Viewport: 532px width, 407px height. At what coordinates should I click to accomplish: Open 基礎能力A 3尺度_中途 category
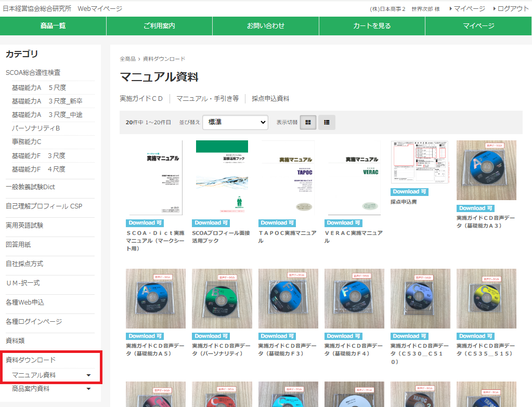pyautogui.click(x=47, y=115)
